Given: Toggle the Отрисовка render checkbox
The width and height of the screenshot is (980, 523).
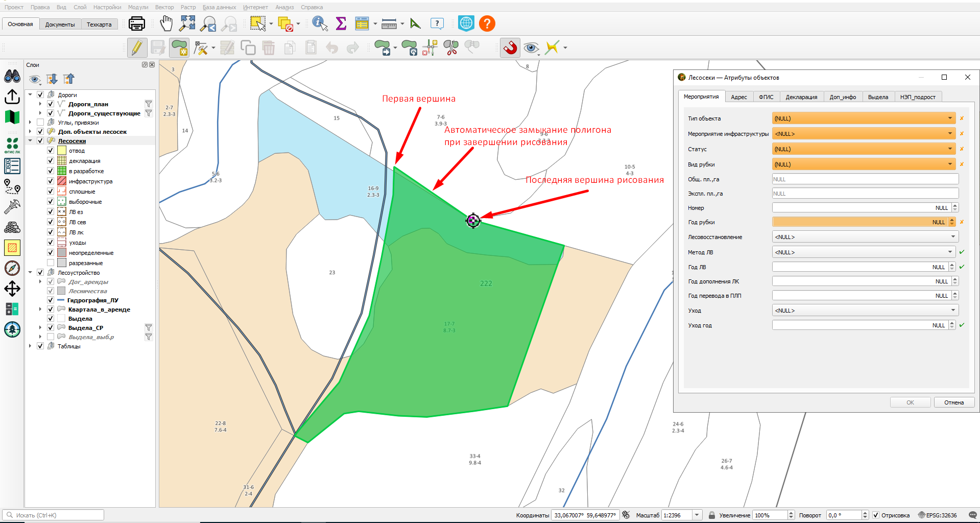Looking at the screenshot, I should click(x=876, y=515).
